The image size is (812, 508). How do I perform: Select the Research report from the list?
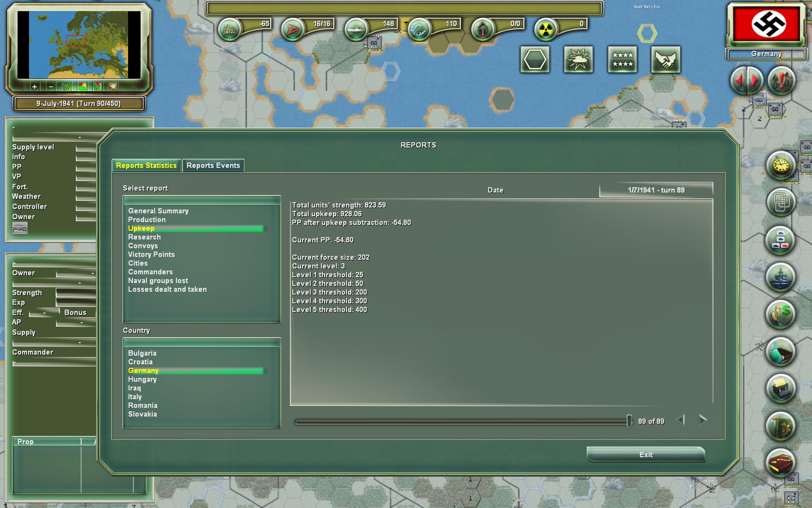[x=144, y=237]
